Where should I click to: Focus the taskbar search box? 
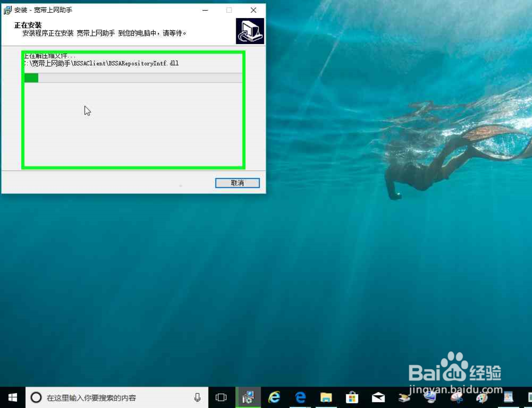[x=117, y=397]
